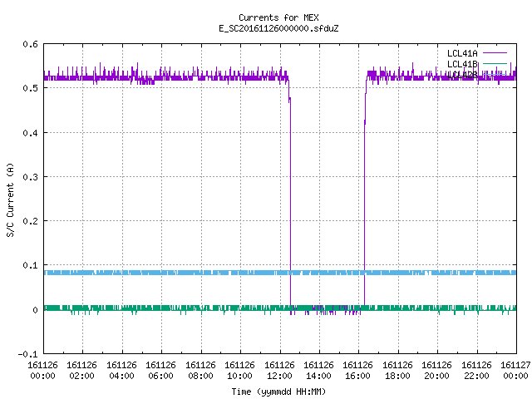The width and height of the screenshot is (532, 399).
Task: Click the x-axis tick 161126 12:00
Action: (x=279, y=371)
